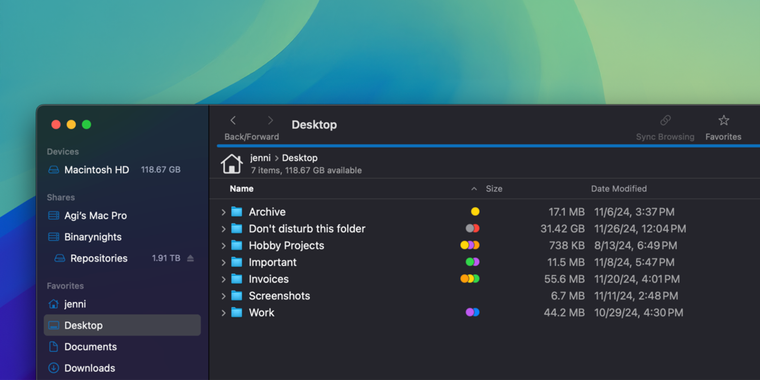Screen dimensions: 760x380
Task: Expand the Archive folder
Action: click(223, 212)
